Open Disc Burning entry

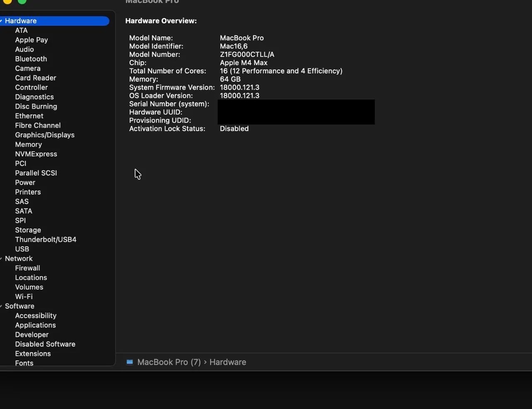coord(36,107)
